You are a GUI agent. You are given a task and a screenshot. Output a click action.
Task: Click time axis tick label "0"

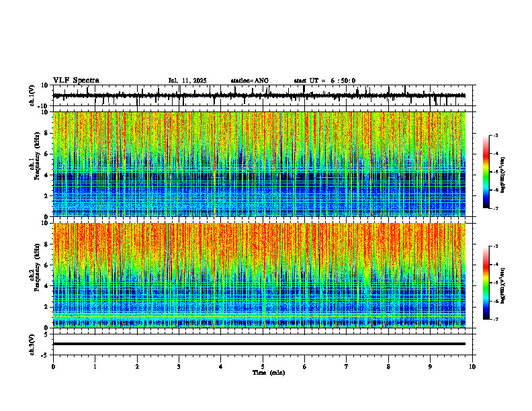(53, 367)
